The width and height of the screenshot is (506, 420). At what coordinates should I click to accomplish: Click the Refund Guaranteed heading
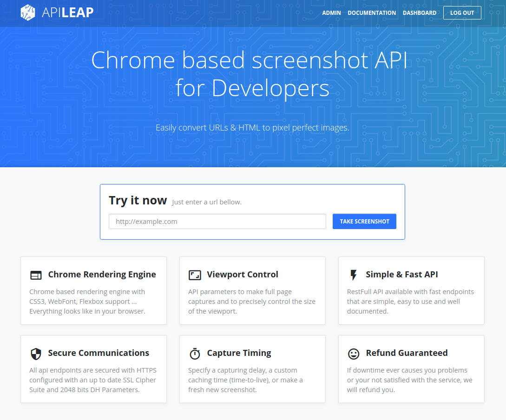tap(407, 353)
